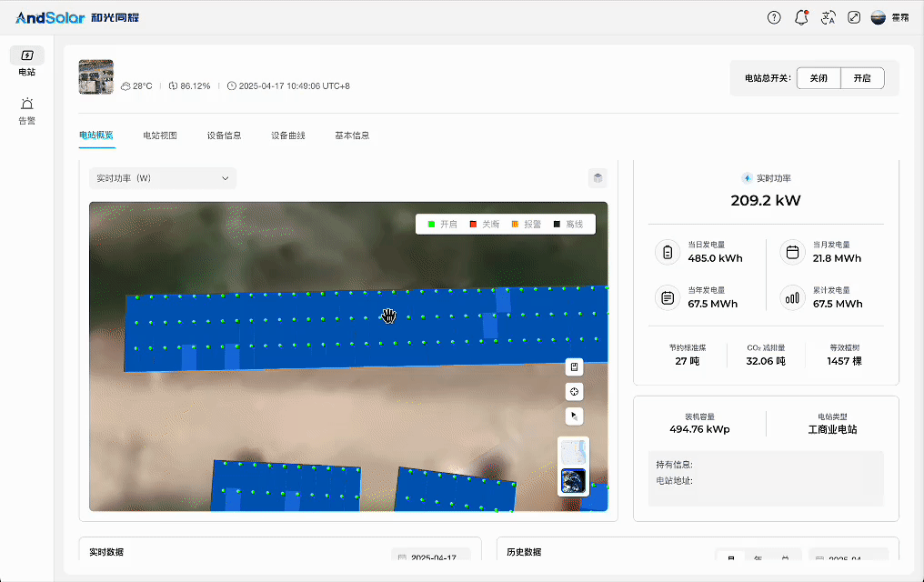Click the AndSolar logo

point(77,17)
